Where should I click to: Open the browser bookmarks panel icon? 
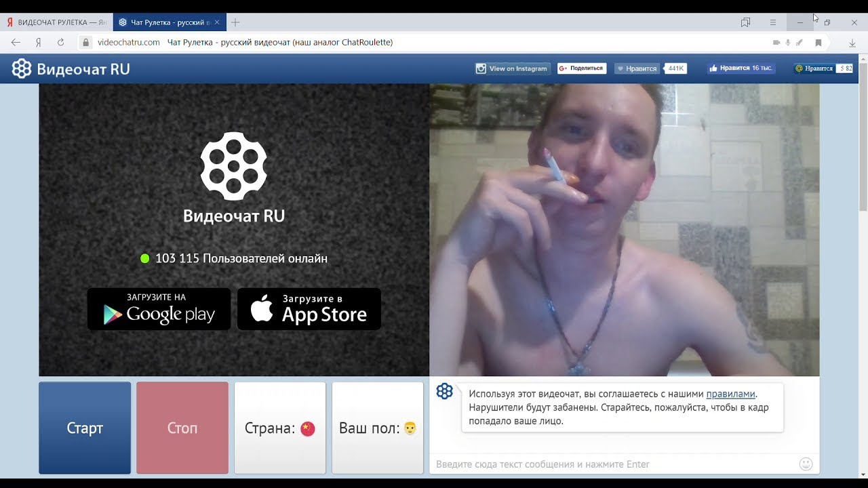click(746, 22)
